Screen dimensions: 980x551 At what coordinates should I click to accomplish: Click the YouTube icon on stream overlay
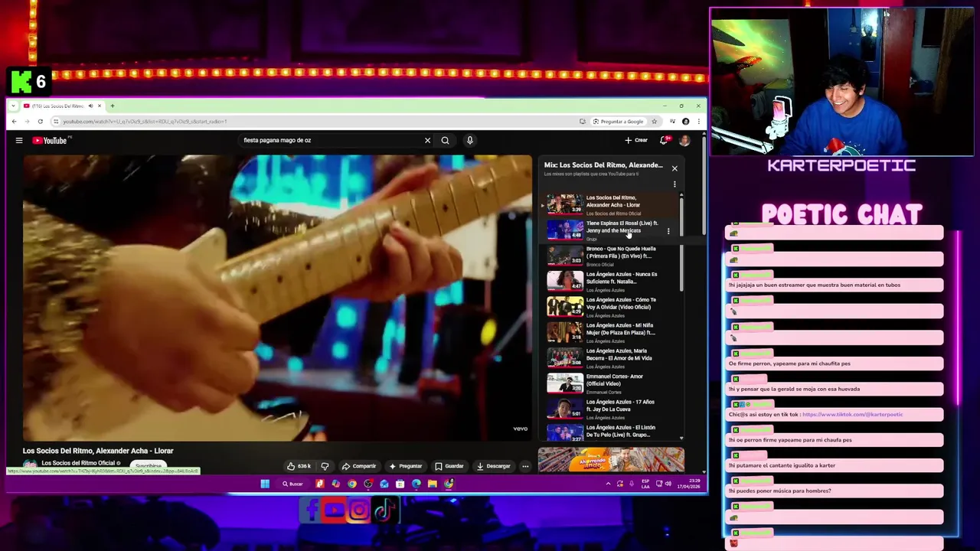[335, 510]
